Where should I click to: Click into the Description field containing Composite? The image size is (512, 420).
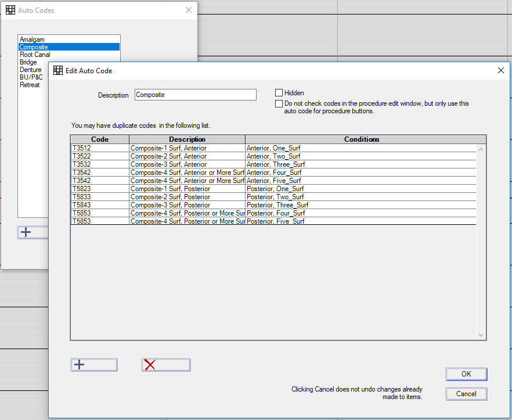[195, 95]
